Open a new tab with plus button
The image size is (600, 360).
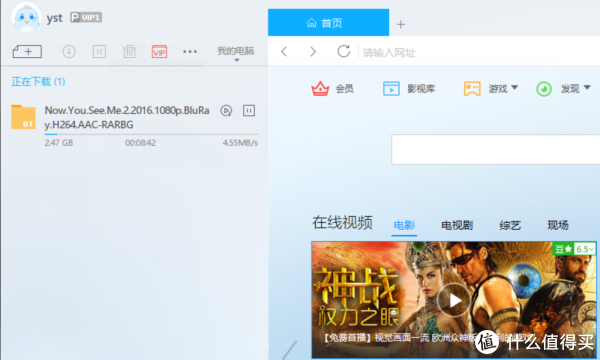click(401, 24)
